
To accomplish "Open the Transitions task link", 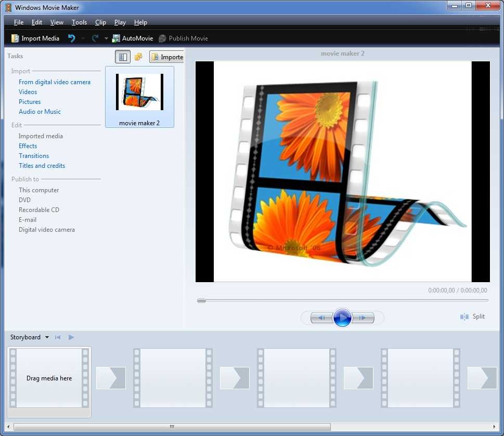I will tap(34, 156).
